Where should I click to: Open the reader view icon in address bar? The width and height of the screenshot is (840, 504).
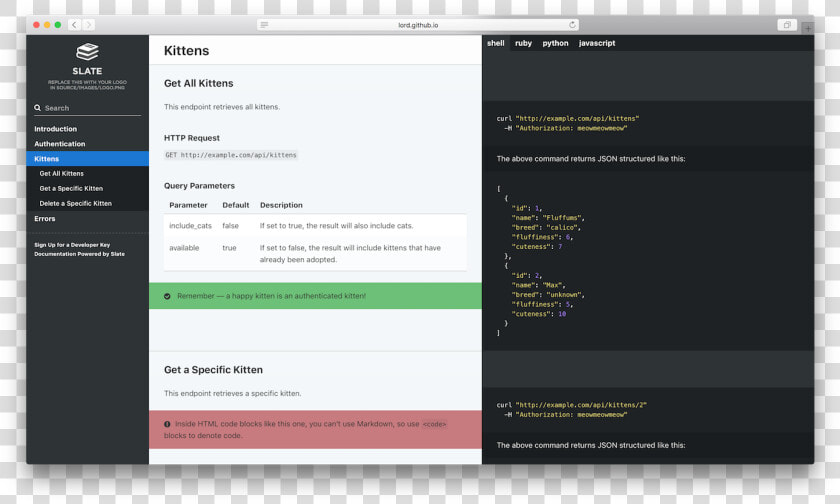pos(264,25)
